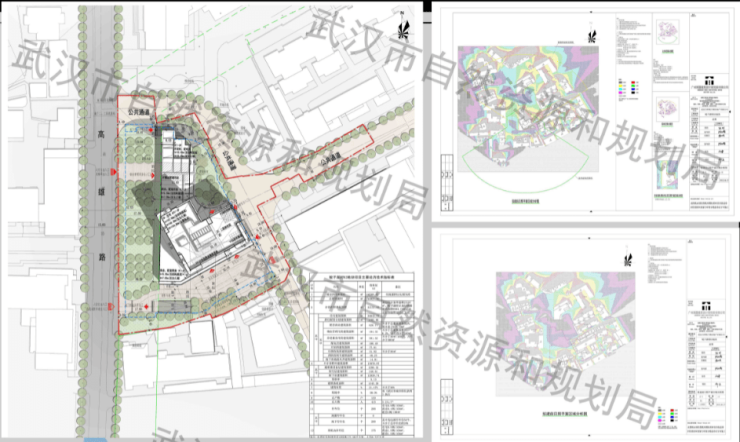Click the north arrow on the site plan

(403, 29)
